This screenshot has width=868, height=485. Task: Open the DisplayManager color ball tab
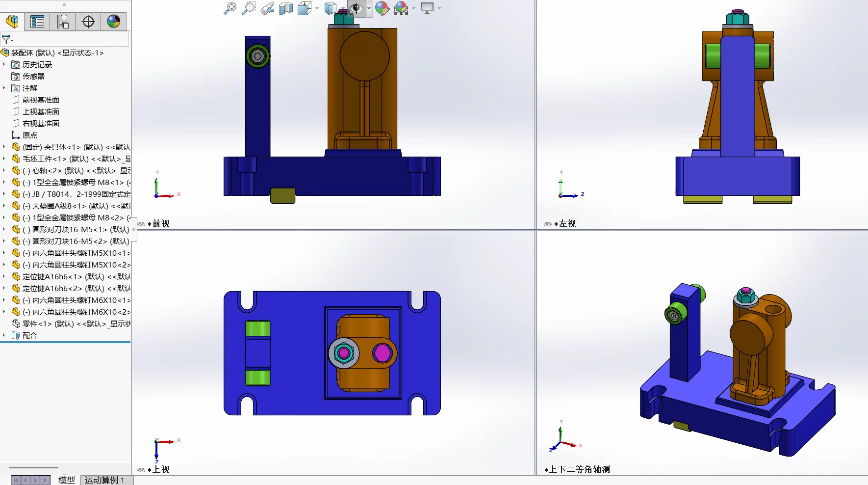tap(114, 22)
